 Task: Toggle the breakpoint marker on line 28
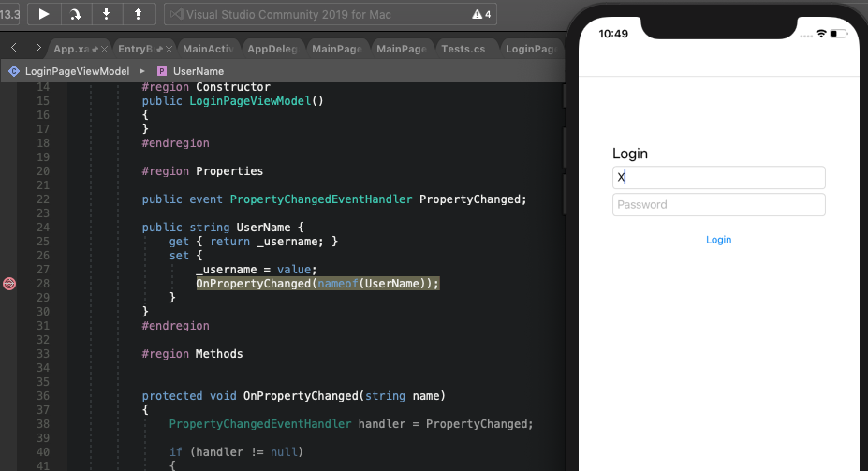click(9, 284)
